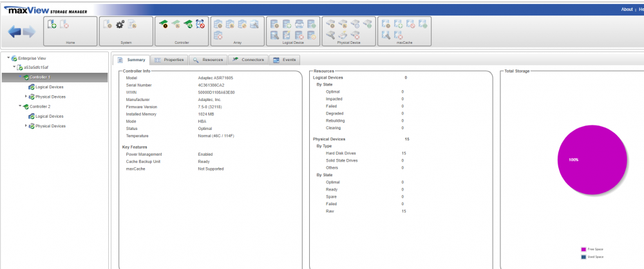Select Controller 2 in the tree
This screenshot has width=644, height=269.
pos(40,106)
